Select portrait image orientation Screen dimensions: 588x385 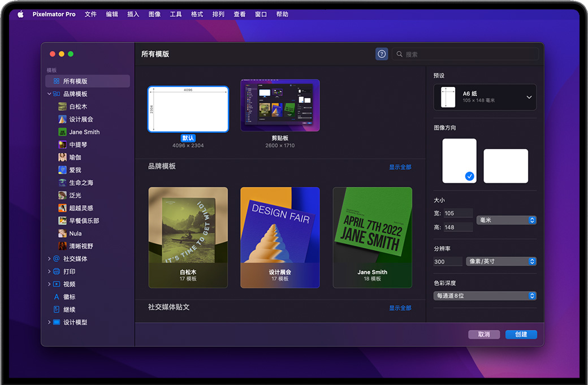pyautogui.click(x=459, y=161)
